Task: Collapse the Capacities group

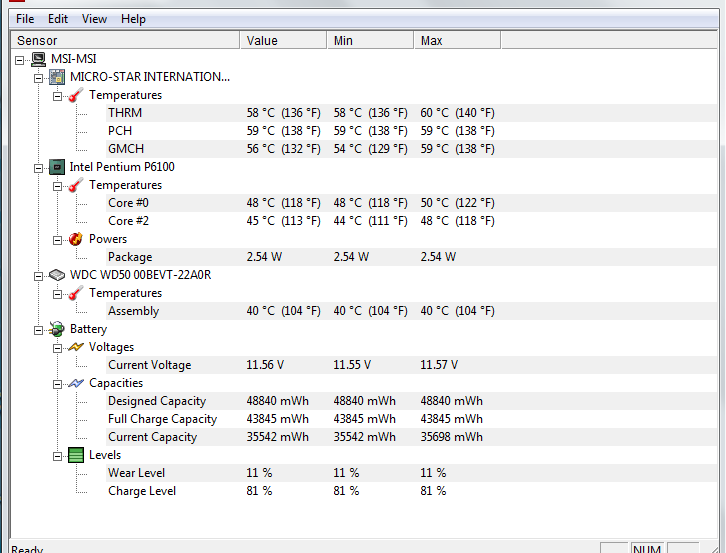Action: pos(57,384)
